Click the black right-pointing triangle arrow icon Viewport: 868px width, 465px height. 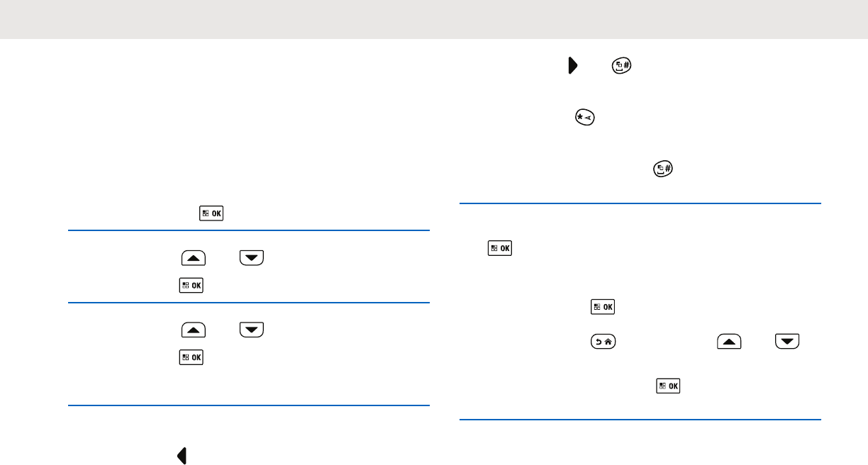572,67
